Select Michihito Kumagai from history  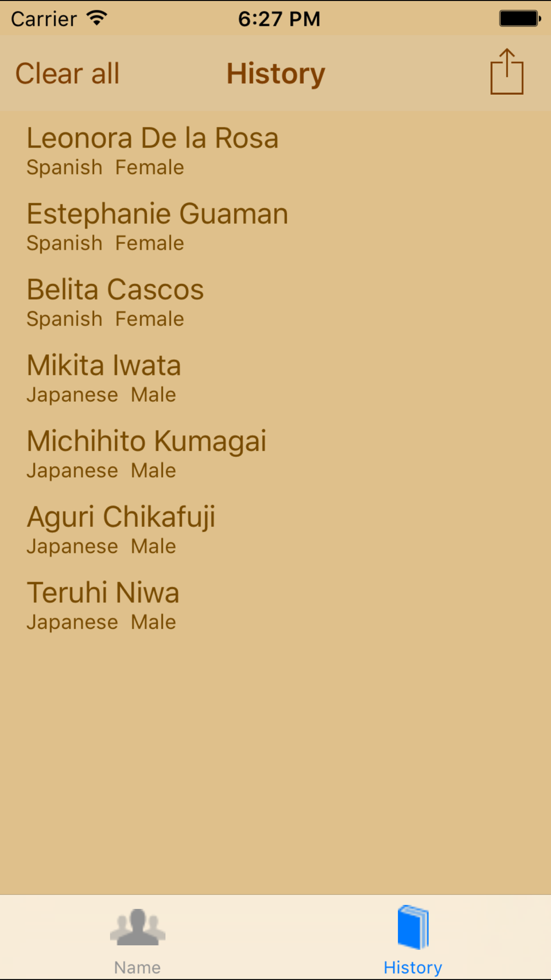(x=147, y=441)
